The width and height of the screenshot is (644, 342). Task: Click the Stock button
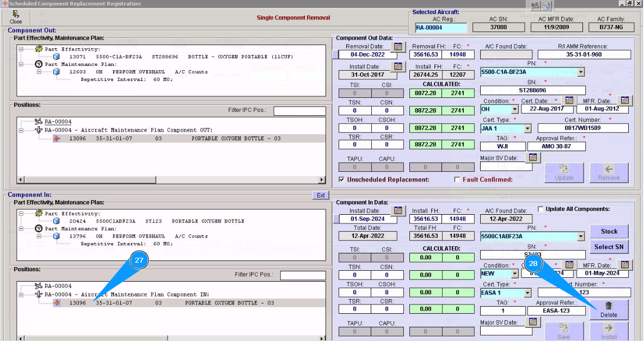point(609,231)
